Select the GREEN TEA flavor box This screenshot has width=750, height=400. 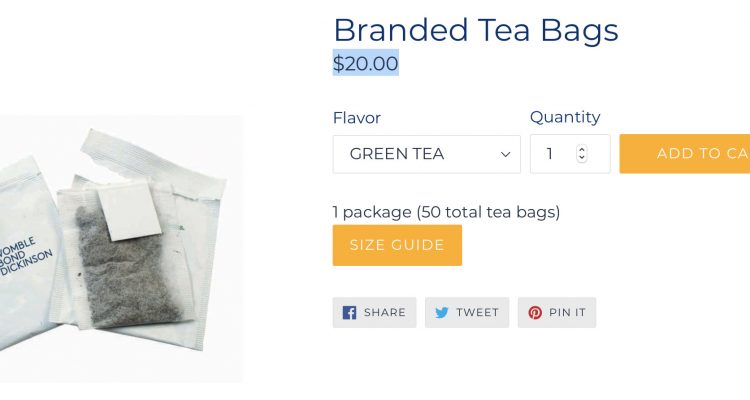[x=427, y=154]
